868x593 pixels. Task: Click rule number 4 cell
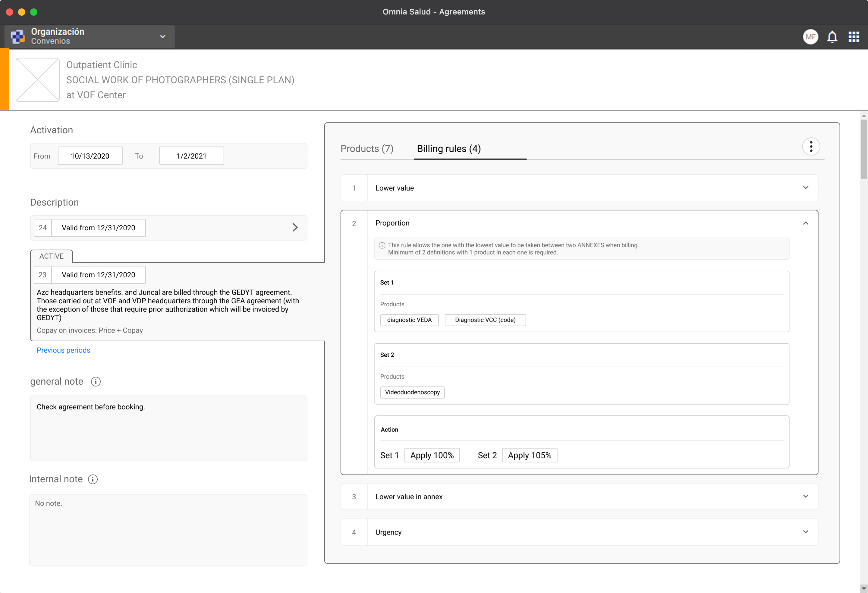(x=354, y=532)
